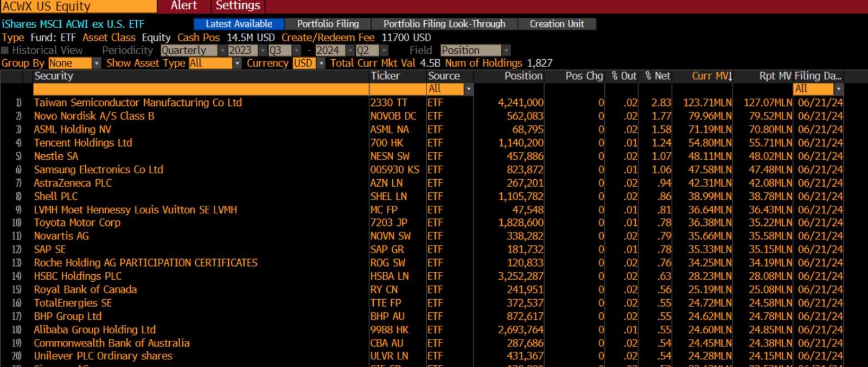868x367 pixels.
Task: Open the Field Position dropdown
Action: coord(475,50)
